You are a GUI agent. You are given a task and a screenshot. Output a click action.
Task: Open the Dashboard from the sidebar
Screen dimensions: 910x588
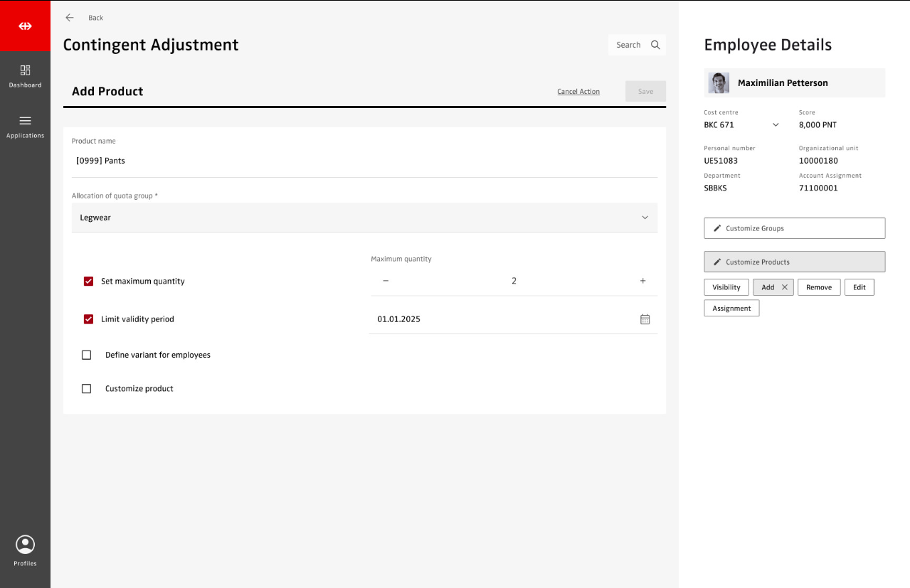tap(25, 76)
